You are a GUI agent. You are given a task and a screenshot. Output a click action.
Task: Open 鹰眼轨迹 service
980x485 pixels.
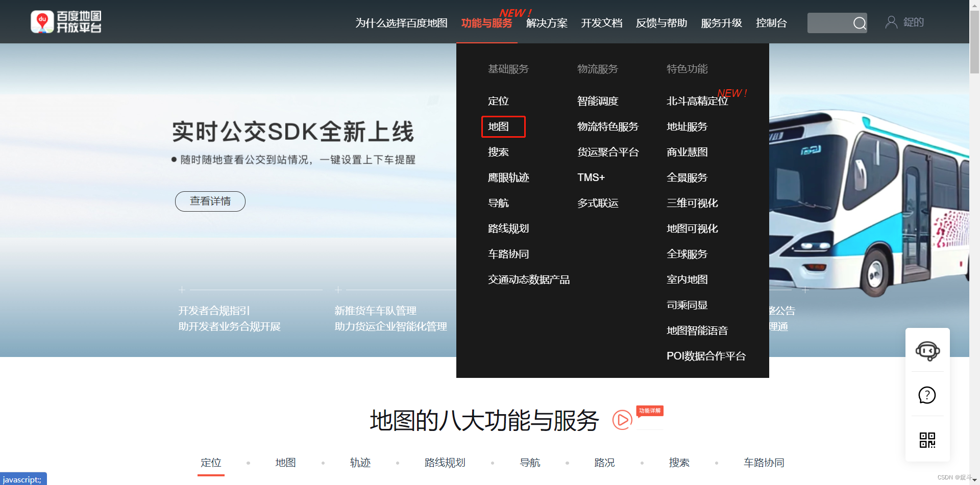tap(508, 177)
